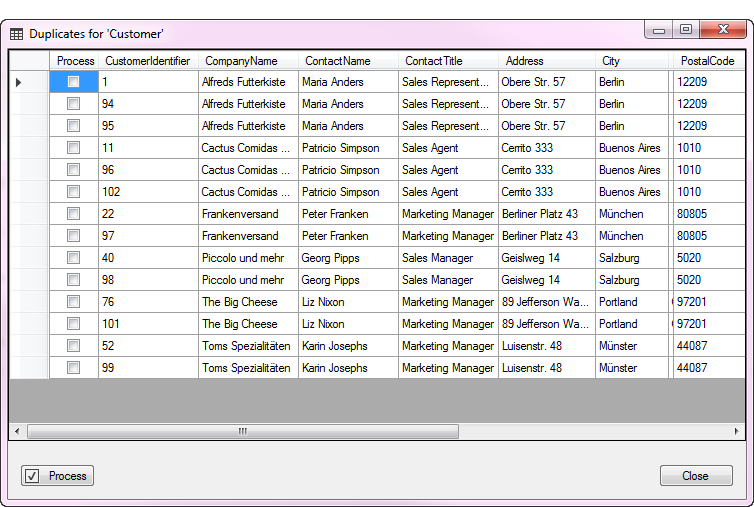Click the 'Portland' cell in row 76
The width and height of the screenshot is (754, 507).
(632, 302)
